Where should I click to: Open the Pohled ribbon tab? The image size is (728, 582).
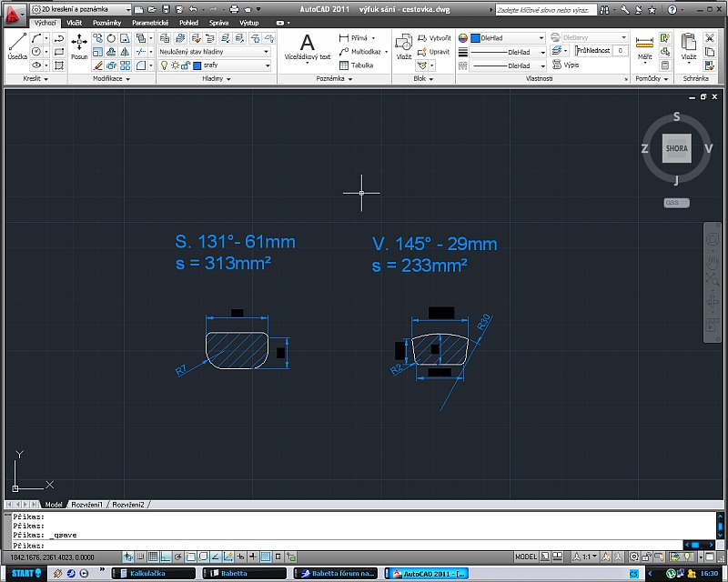pyautogui.click(x=188, y=23)
